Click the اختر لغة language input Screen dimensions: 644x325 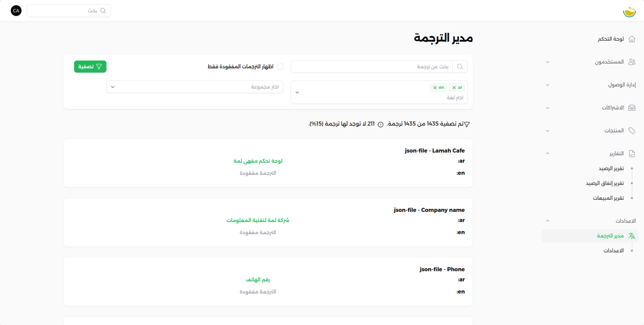point(455,97)
